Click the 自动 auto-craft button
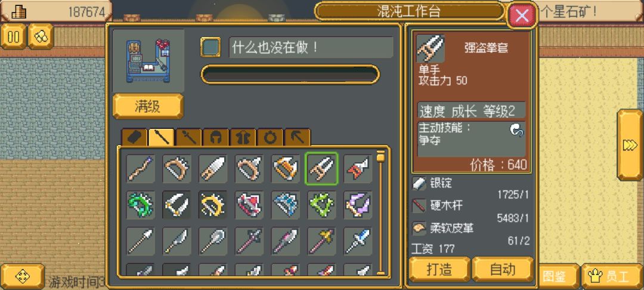 (503, 270)
